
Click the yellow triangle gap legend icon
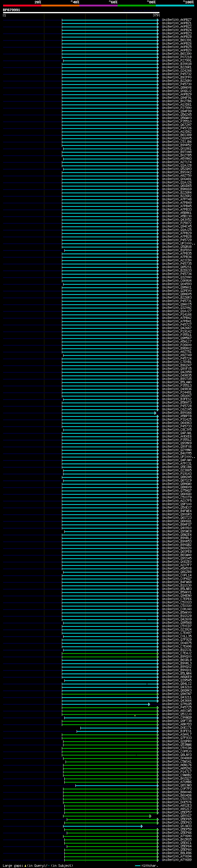coord(25,865)
